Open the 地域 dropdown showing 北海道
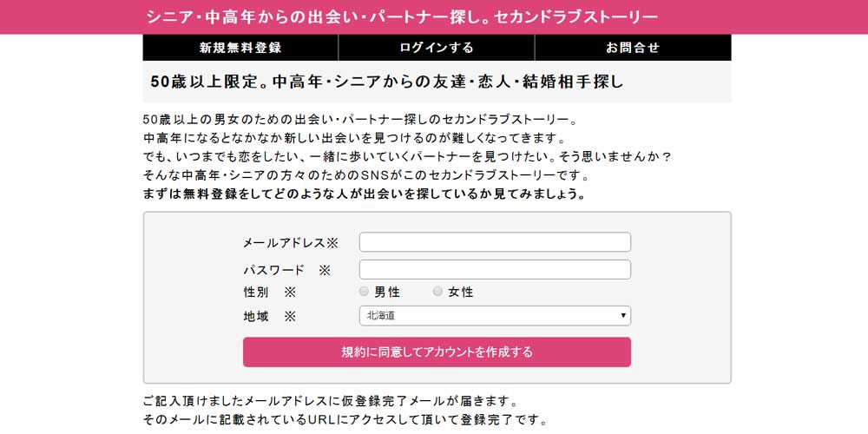Image resolution: width=868 pixels, height=434 pixels. [486, 316]
